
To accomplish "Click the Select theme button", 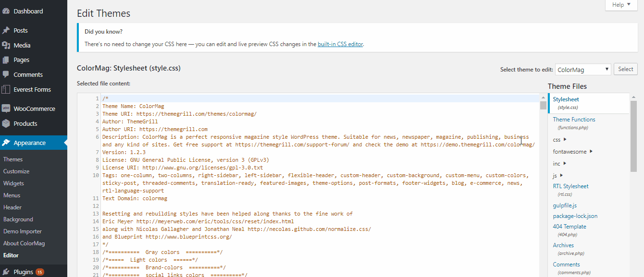I will (626, 69).
